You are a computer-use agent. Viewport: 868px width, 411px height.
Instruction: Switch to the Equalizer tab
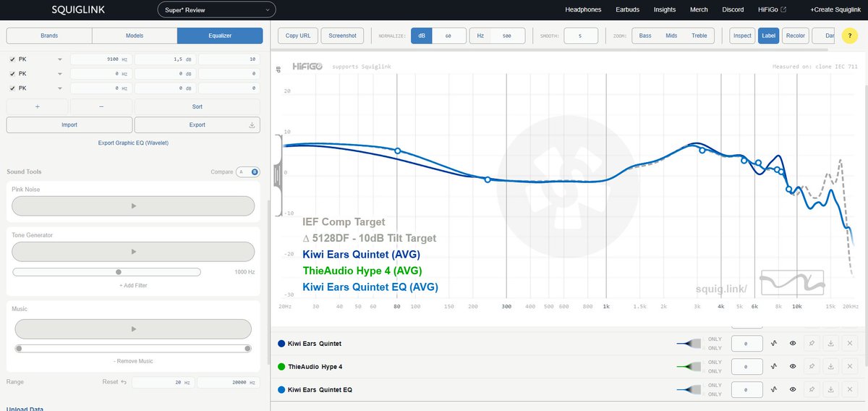point(220,35)
